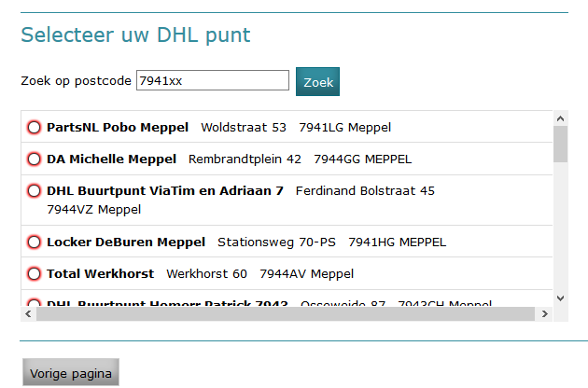Choose DHL Buurtpunt ViaTim en Adriaan 7 radio
The height and width of the screenshot is (388, 588).
point(34,191)
